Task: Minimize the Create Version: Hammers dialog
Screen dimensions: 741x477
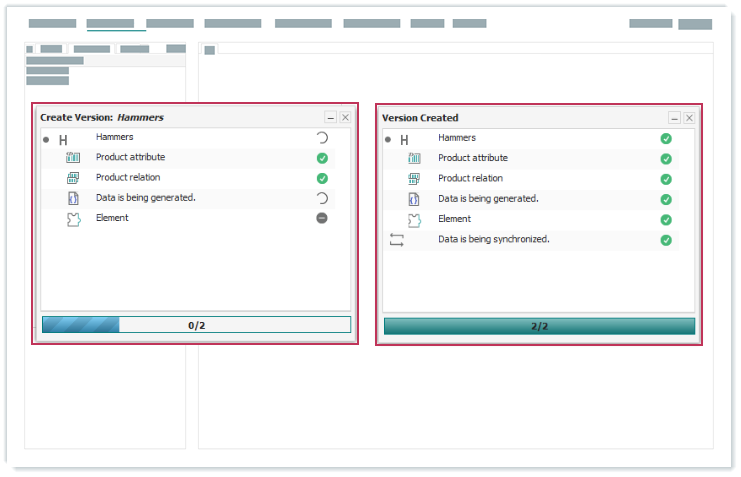Action: coord(331,117)
